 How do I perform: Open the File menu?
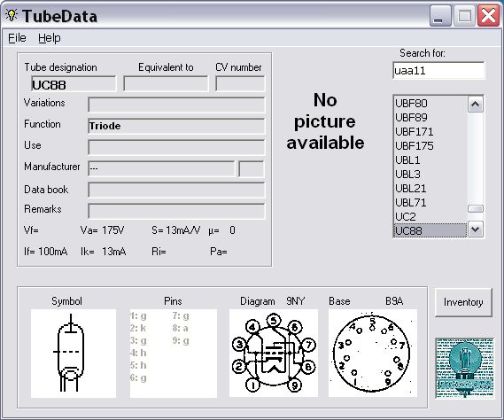point(17,38)
